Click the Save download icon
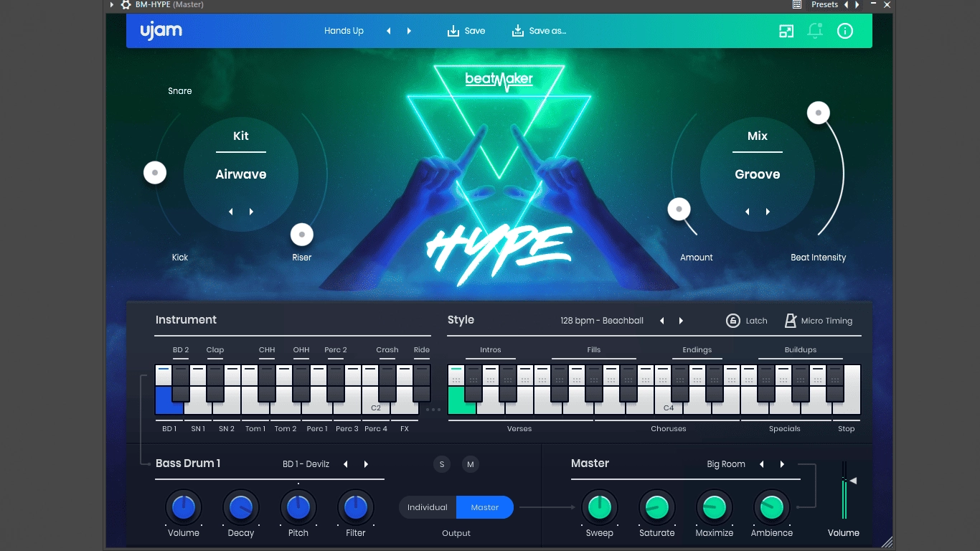 [x=453, y=31]
